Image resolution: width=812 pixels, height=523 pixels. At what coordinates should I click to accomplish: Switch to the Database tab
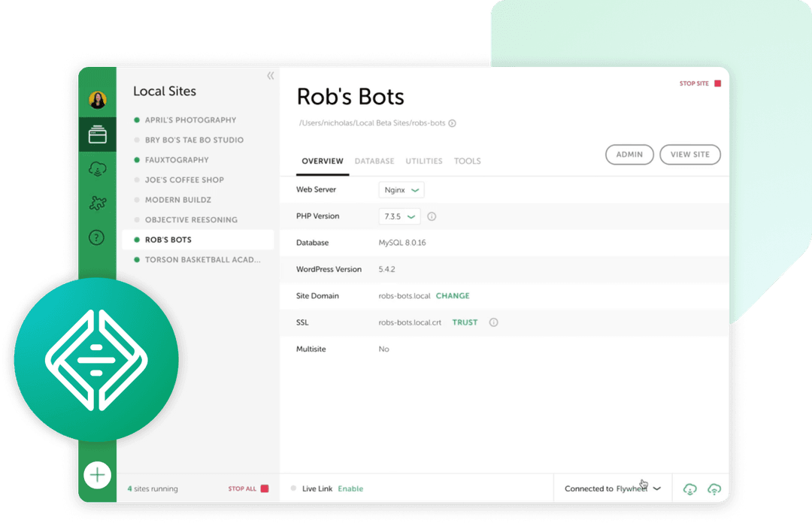[374, 161]
